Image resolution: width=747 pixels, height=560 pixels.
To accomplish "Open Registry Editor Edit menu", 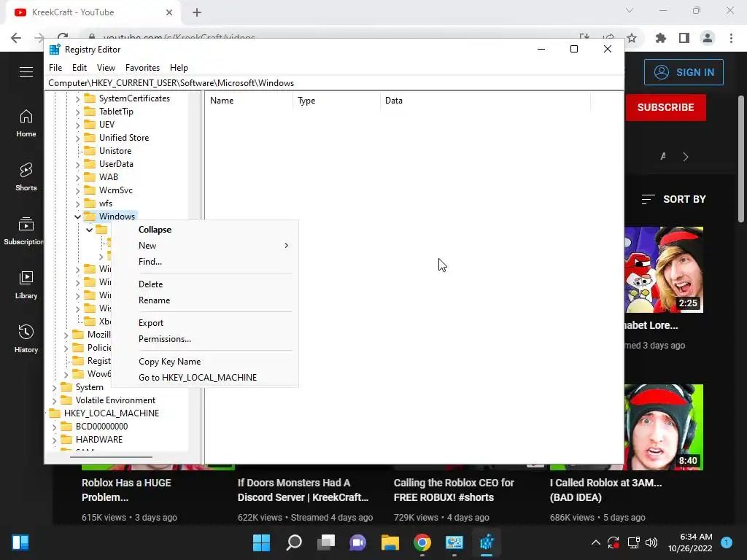I will pyautogui.click(x=79, y=68).
